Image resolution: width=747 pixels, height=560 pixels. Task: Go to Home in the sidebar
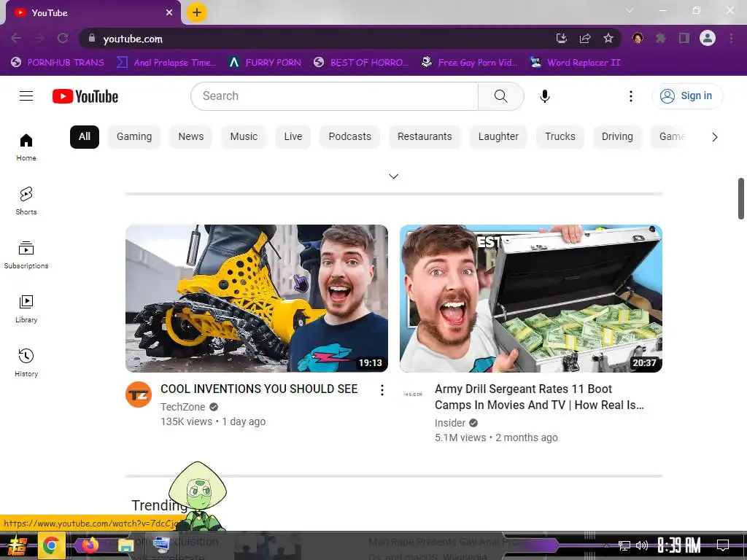coord(26,147)
